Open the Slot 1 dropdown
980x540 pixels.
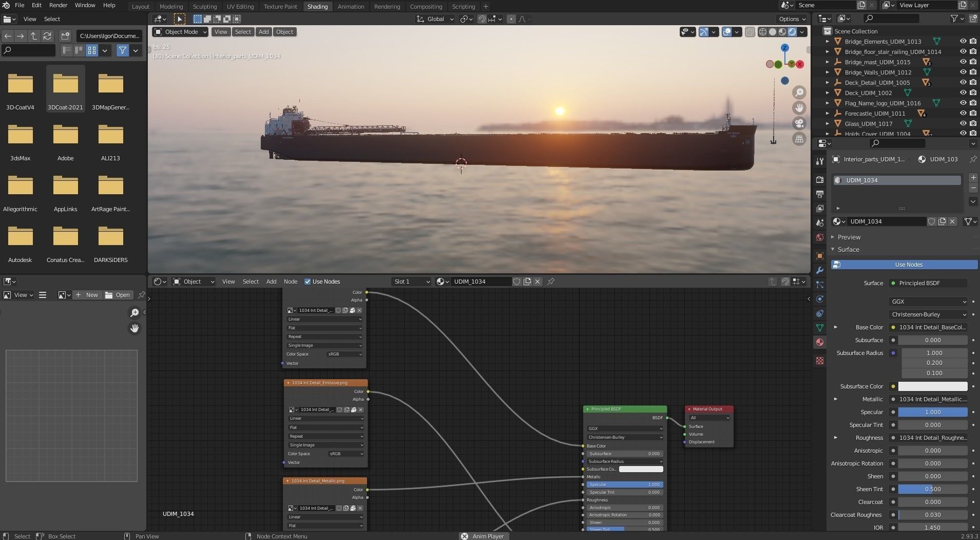(x=411, y=282)
